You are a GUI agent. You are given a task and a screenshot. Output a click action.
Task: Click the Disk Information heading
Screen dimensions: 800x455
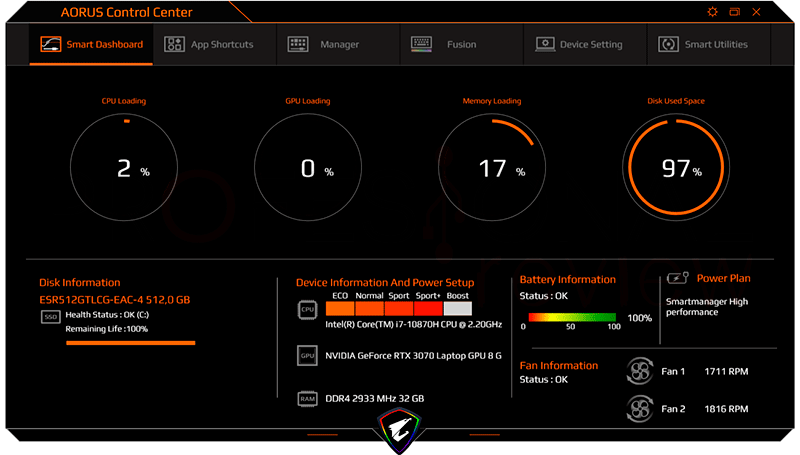click(80, 283)
